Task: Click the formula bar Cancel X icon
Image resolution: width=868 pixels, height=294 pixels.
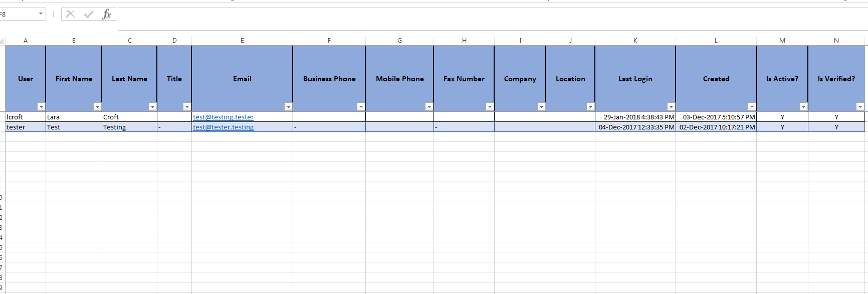Action: pos(71,14)
